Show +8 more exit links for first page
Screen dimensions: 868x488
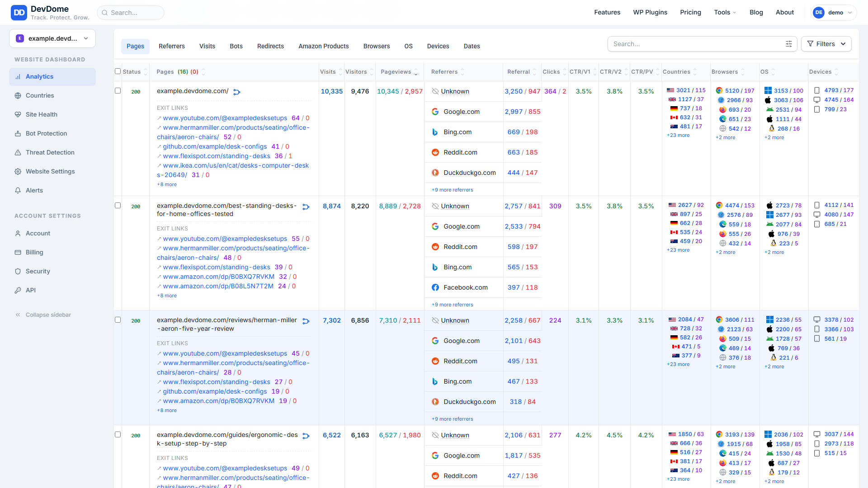[x=167, y=184]
